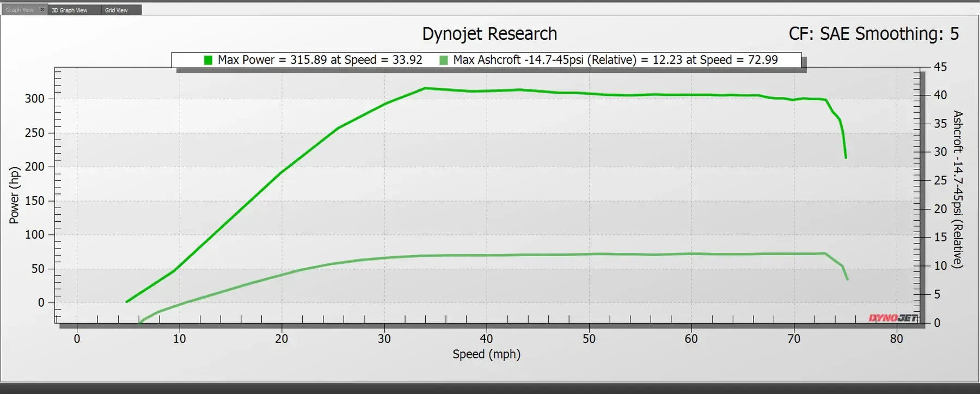Click the Power (hp) axis title

pos(14,195)
